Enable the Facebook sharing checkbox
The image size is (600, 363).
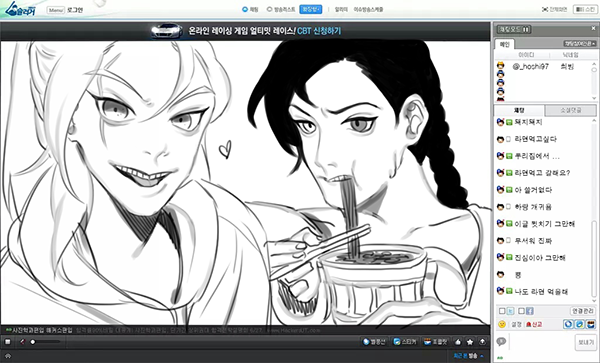[x=521, y=311]
